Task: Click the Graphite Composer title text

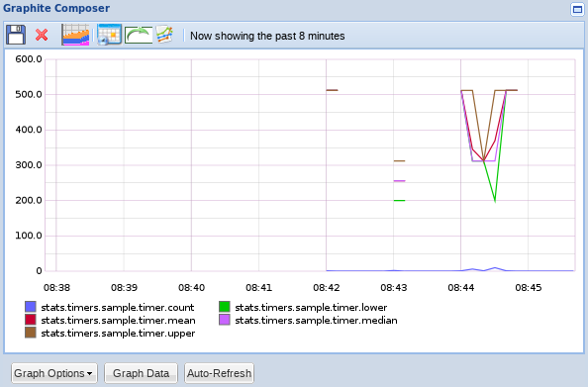Action: point(56,8)
